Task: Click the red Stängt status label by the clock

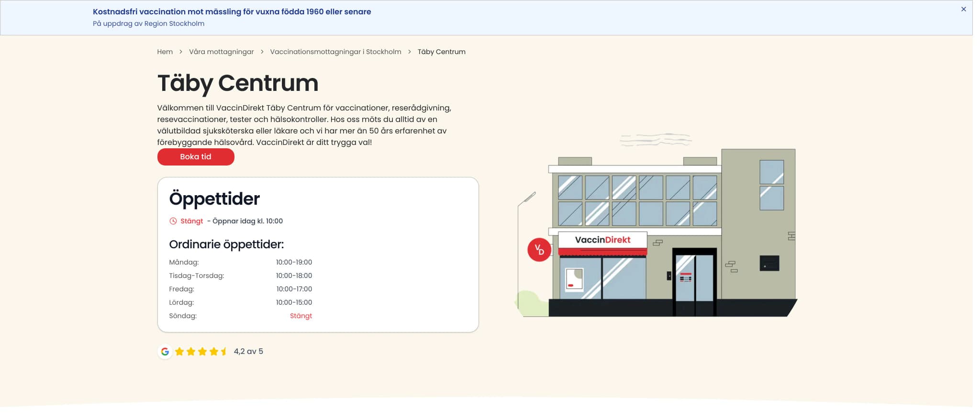Action: pos(192,221)
